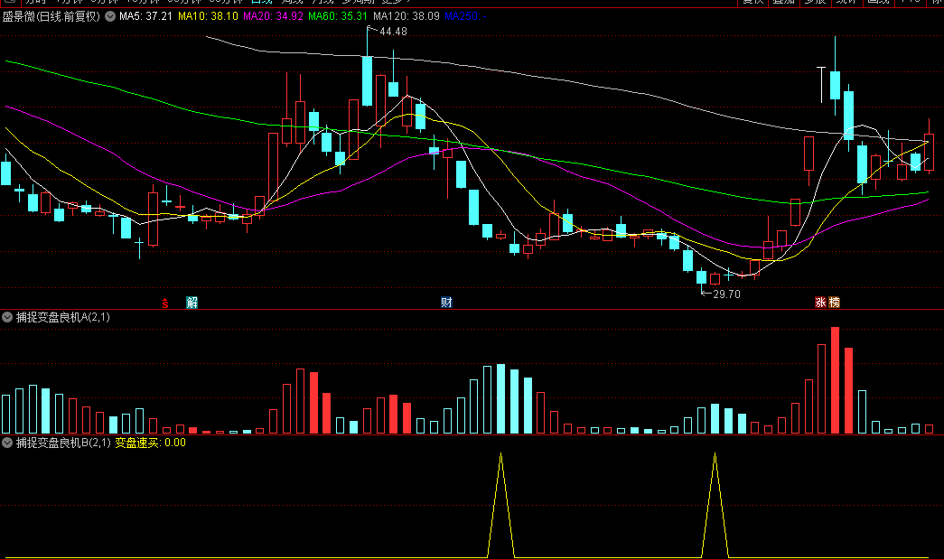Select the MA120 label
Viewport: 944px width, 560px height.
407,16
